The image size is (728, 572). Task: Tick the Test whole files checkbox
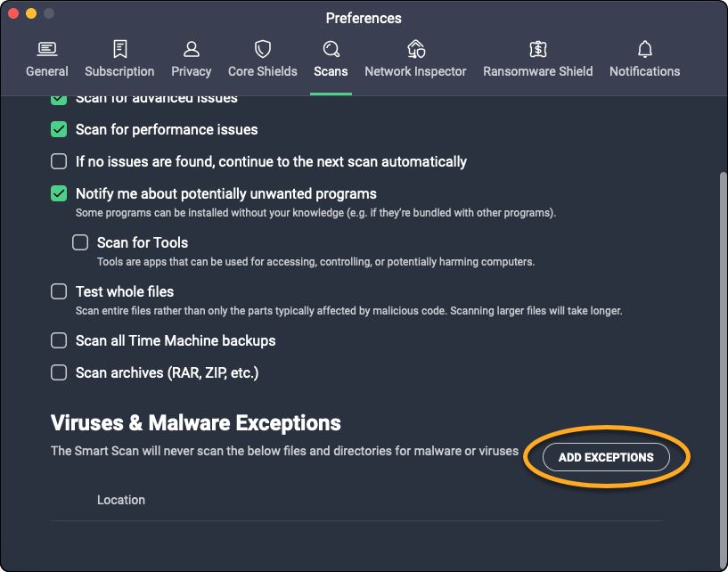tap(59, 291)
